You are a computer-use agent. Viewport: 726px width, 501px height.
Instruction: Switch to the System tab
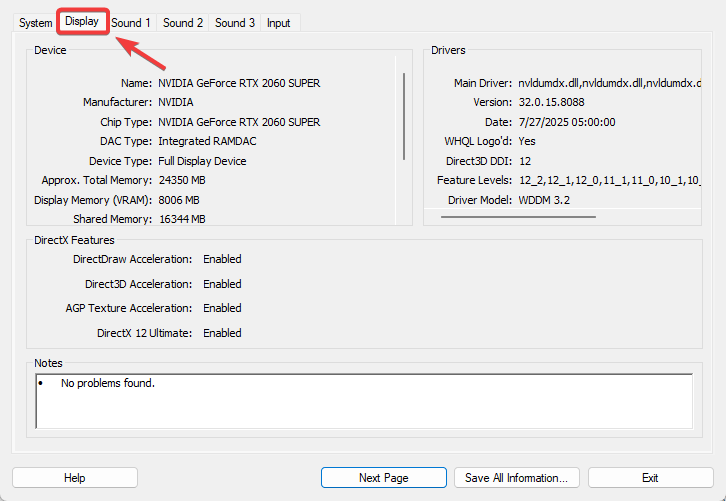(x=35, y=23)
